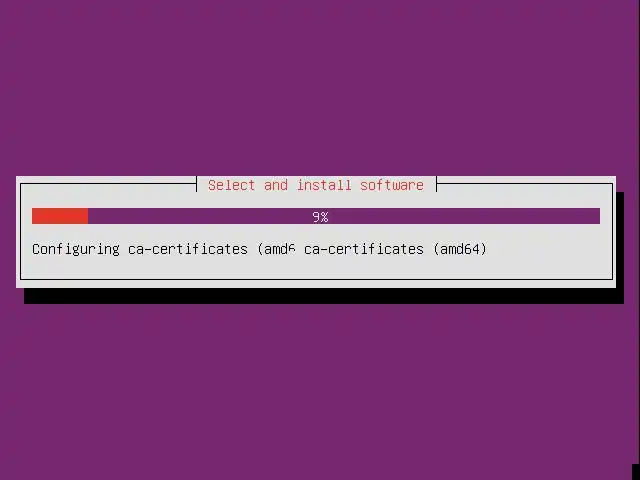Screen dimensions: 640x480
Task: Select the word "Select" in dialog title
Action: tap(231, 185)
